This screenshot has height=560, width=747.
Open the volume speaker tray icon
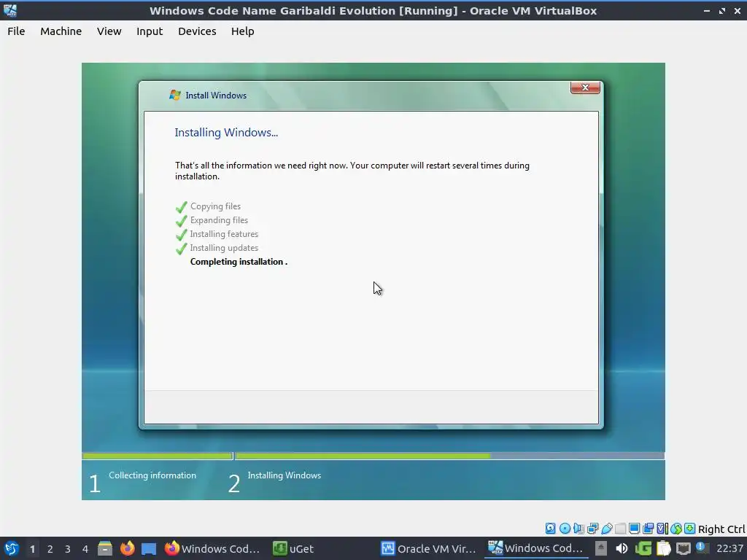point(622,548)
